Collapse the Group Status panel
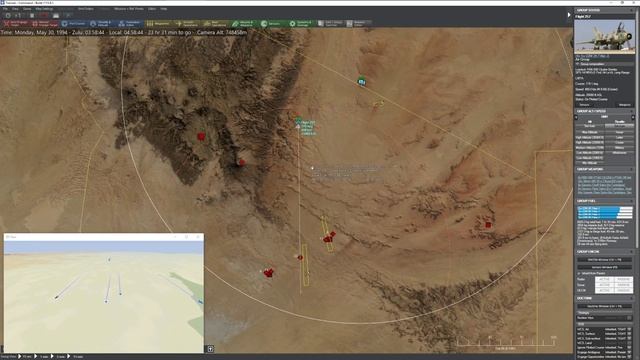 coord(632,10)
